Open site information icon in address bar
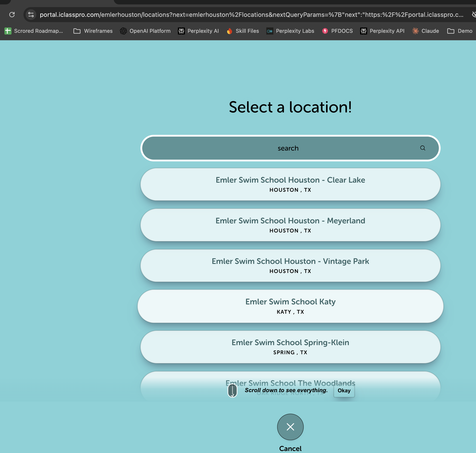Screen dimensions: 476x453 point(31,15)
